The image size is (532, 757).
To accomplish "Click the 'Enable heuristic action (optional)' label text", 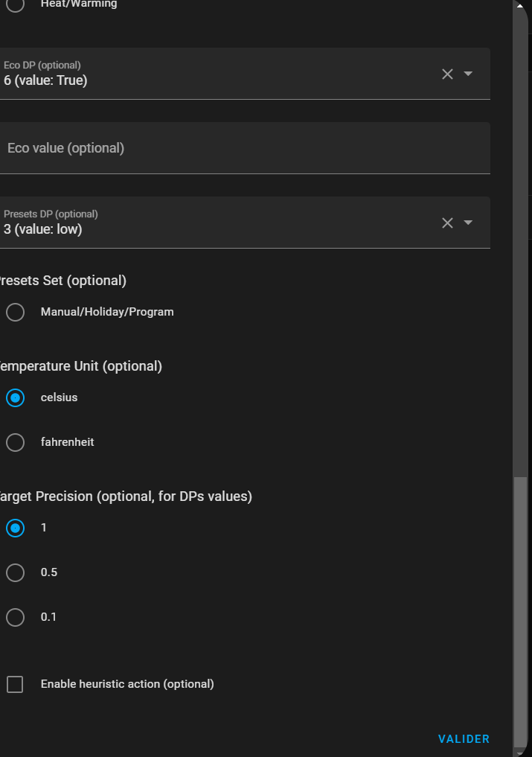I will point(127,684).
